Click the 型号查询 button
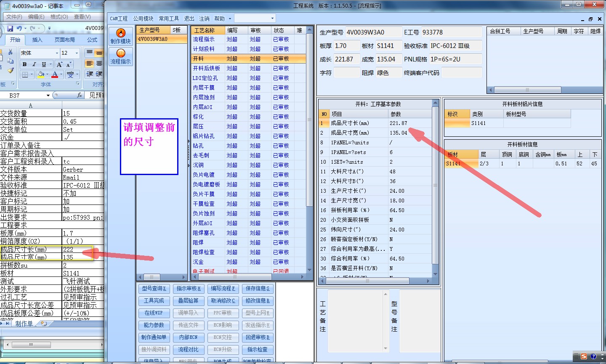 pyautogui.click(x=154, y=289)
